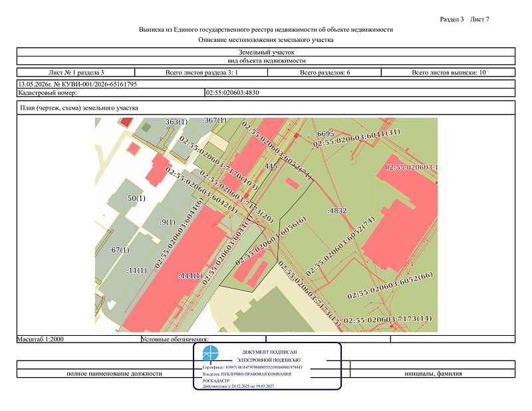Click the title "Выписка из Единого государственного реестра недвижимости"

pyautogui.click(x=266, y=29)
